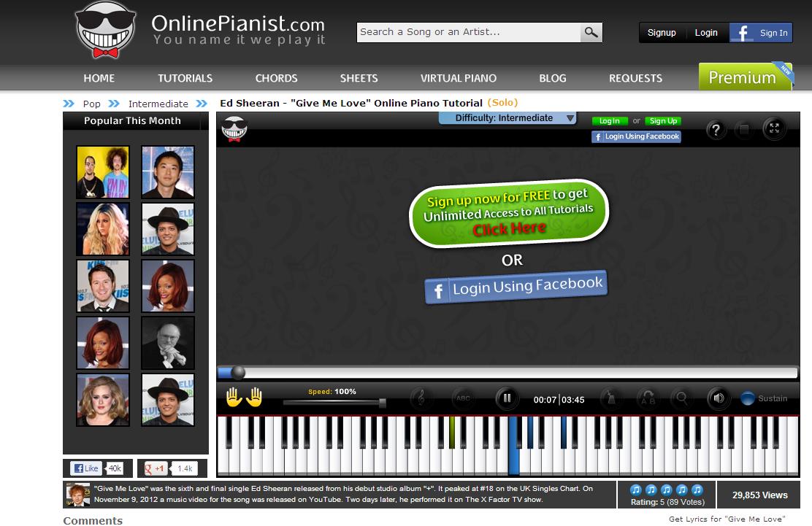Click the Adele thumbnail in Popular This Month

102,400
